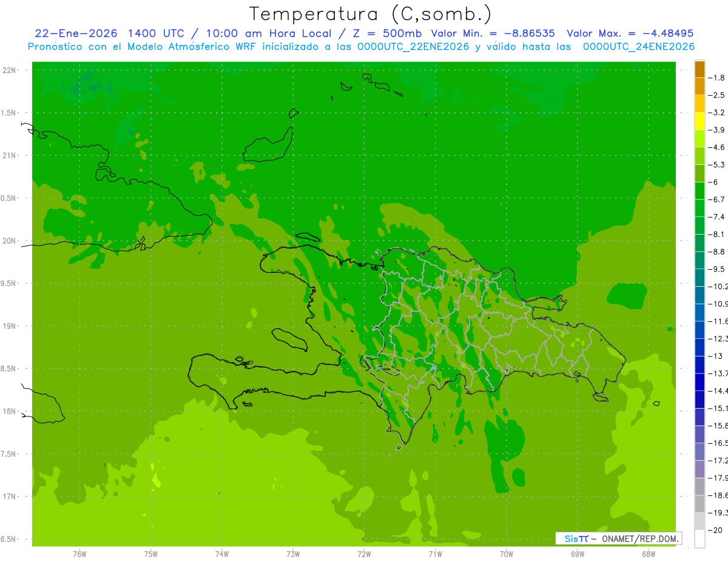Click the 75W longitude label

click(150, 554)
